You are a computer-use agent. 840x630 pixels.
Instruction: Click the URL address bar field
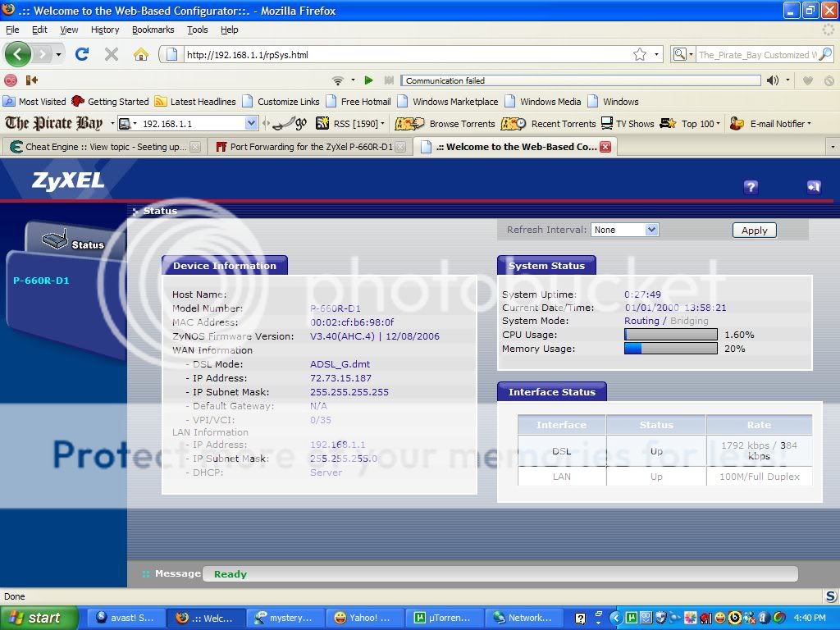click(x=402, y=55)
